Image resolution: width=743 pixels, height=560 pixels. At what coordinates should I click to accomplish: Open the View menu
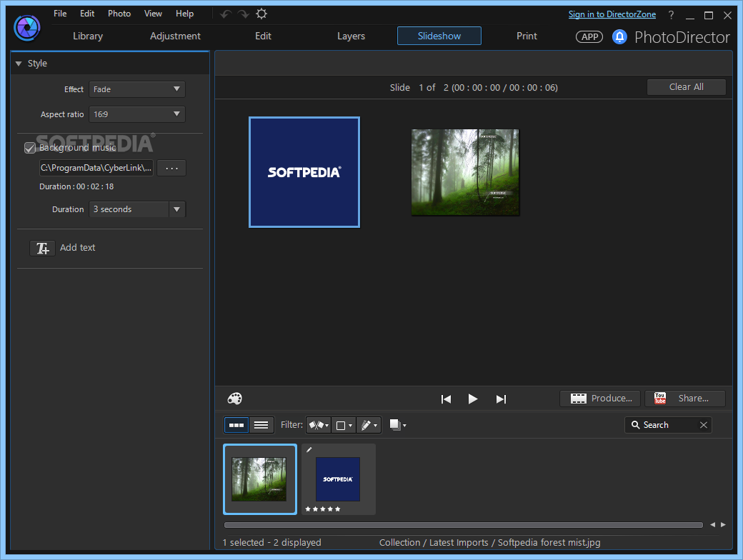[x=153, y=14]
